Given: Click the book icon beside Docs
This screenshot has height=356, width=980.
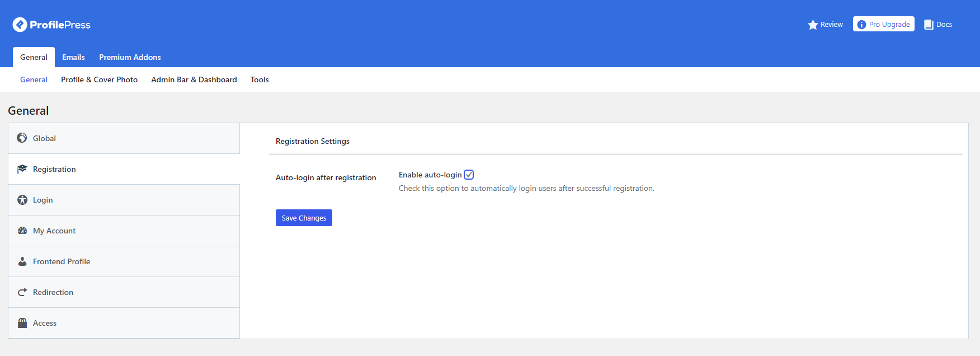Looking at the screenshot, I should [929, 25].
